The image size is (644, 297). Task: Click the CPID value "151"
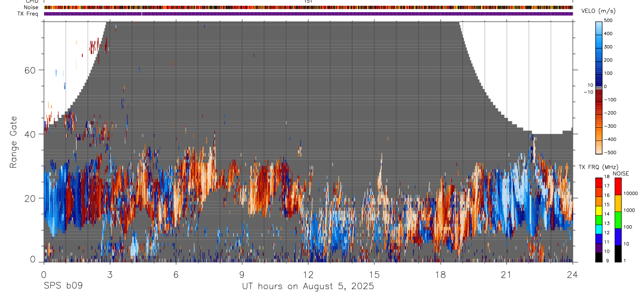[308, 2]
